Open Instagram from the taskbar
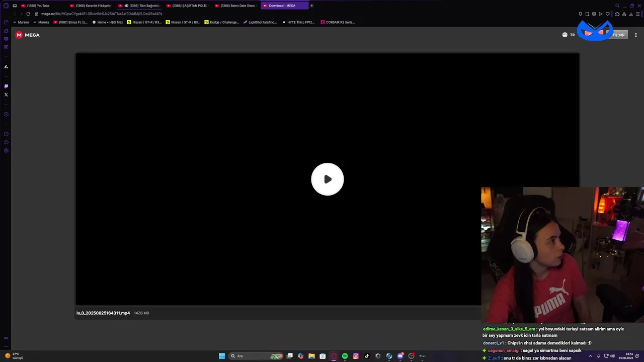The height and width of the screenshot is (362, 644). (x=356, y=356)
